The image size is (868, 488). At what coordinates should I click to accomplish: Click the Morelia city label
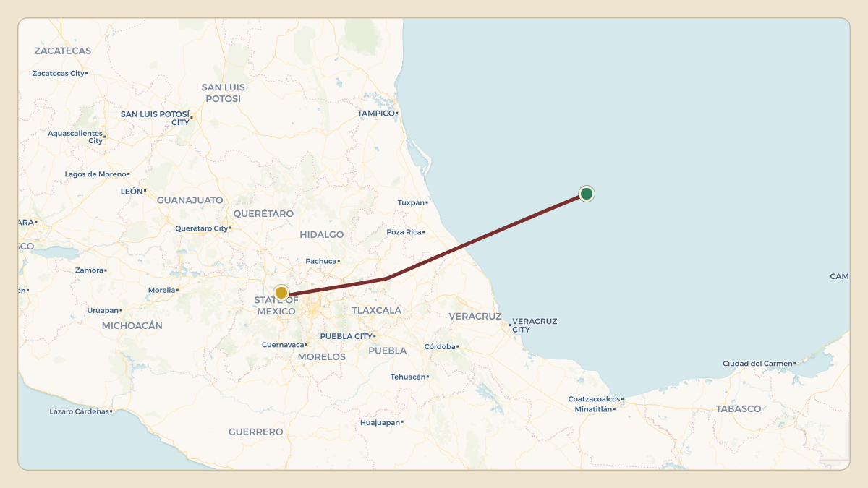point(161,290)
